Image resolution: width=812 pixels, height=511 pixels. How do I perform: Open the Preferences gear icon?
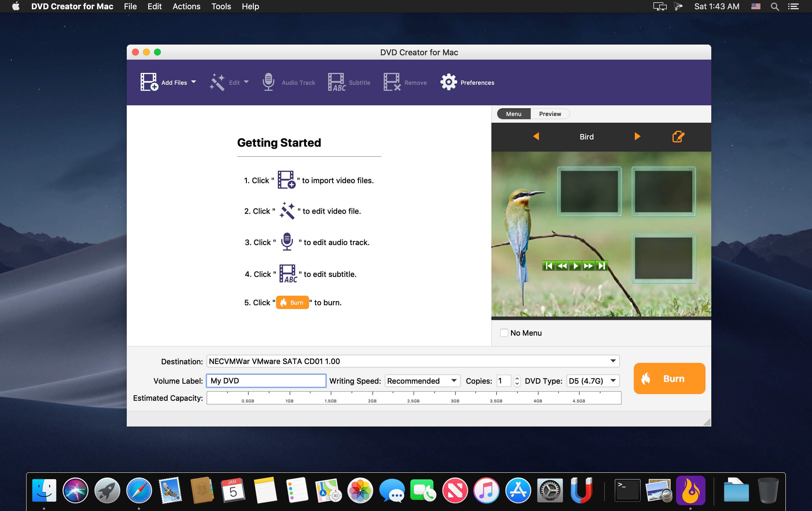point(449,82)
